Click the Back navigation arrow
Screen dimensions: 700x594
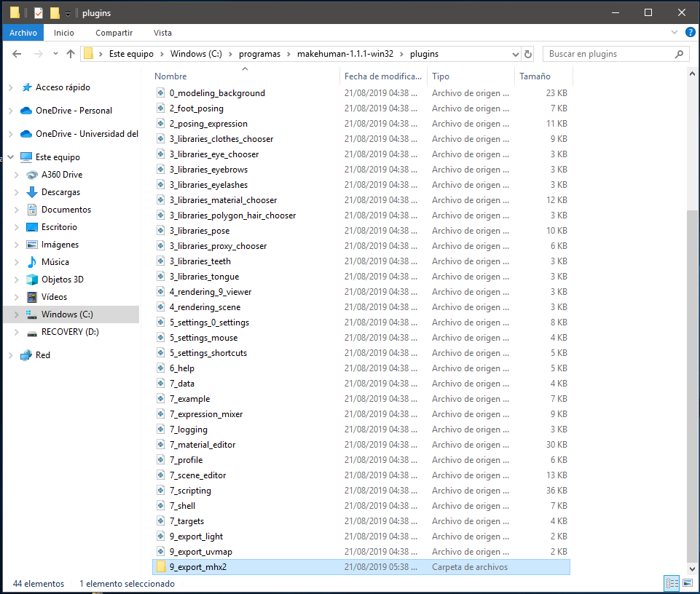click(x=17, y=54)
